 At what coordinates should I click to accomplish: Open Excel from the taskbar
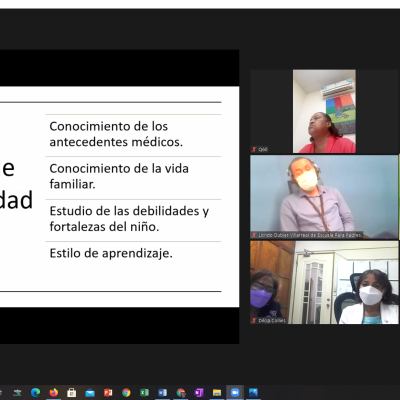click(x=144, y=392)
